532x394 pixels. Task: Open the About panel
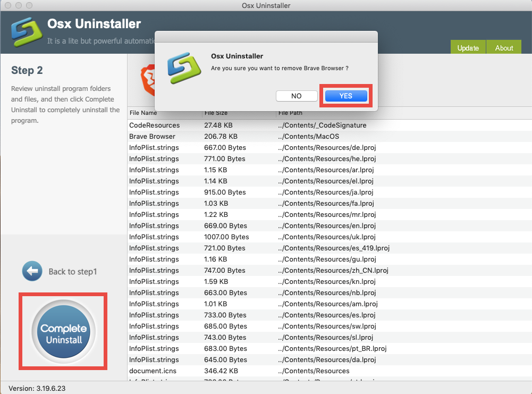coord(503,47)
